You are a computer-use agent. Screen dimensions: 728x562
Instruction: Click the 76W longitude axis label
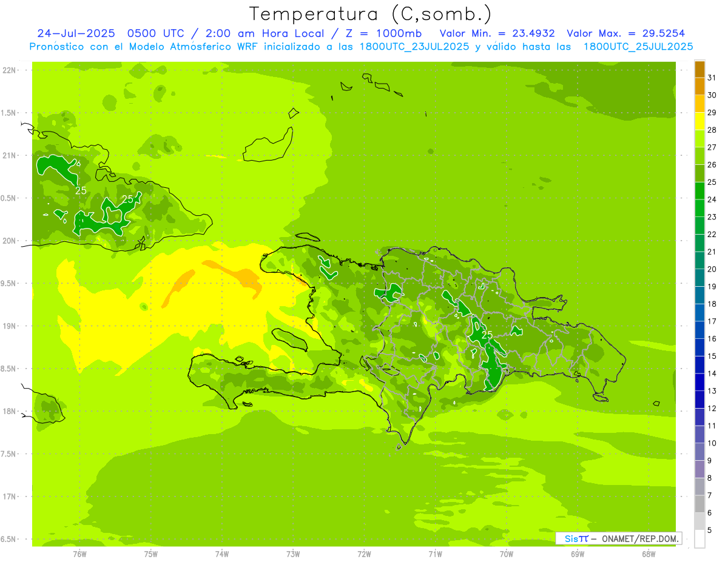pyautogui.click(x=79, y=554)
